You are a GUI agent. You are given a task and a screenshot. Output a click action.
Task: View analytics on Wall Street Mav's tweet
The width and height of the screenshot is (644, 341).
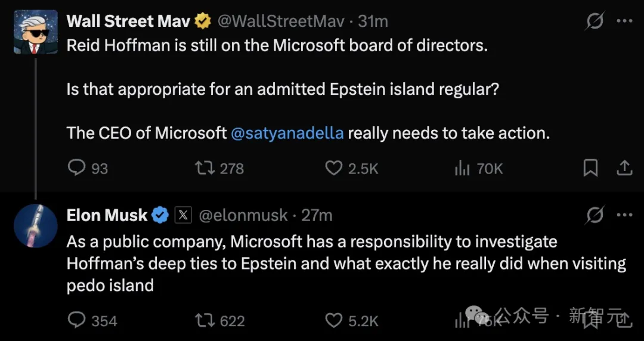point(463,169)
